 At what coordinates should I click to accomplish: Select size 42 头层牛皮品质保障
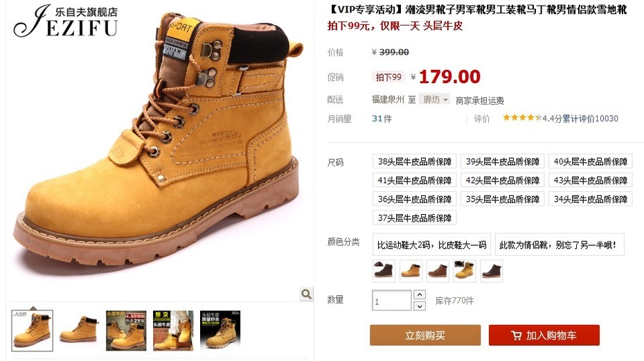click(502, 180)
